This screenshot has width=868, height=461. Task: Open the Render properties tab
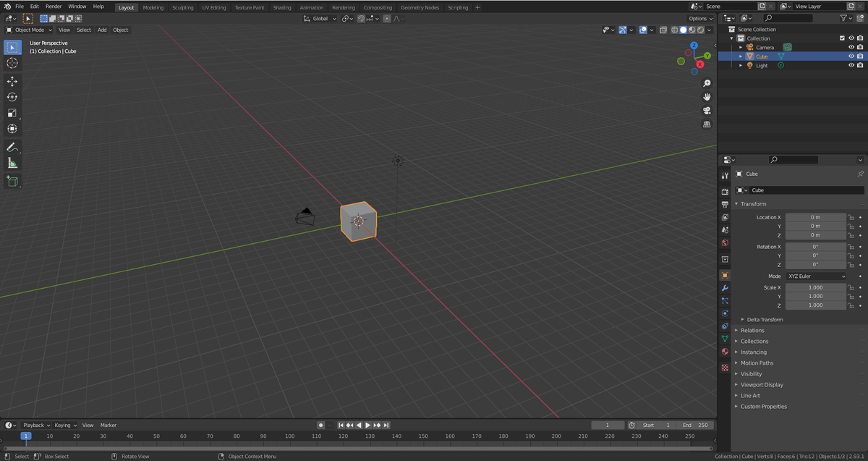(x=725, y=192)
